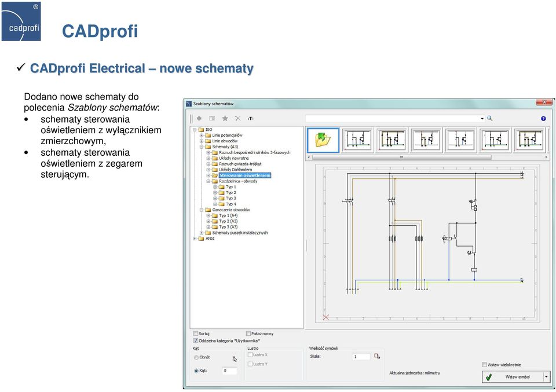Select the Rozruch gwiazda-trójkąt folder
Image resolution: width=556 pixels, height=392 pixels.
pyautogui.click(x=240, y=164)
